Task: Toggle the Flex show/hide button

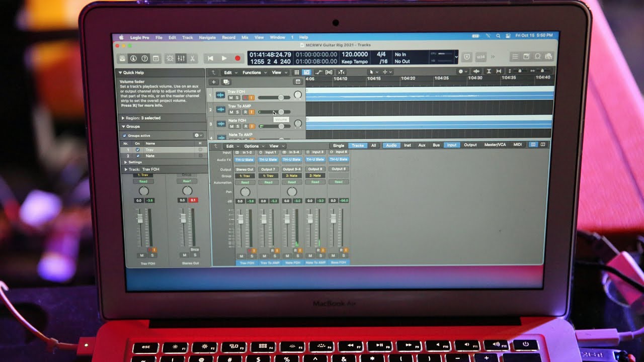Action: tap(329, 72)
